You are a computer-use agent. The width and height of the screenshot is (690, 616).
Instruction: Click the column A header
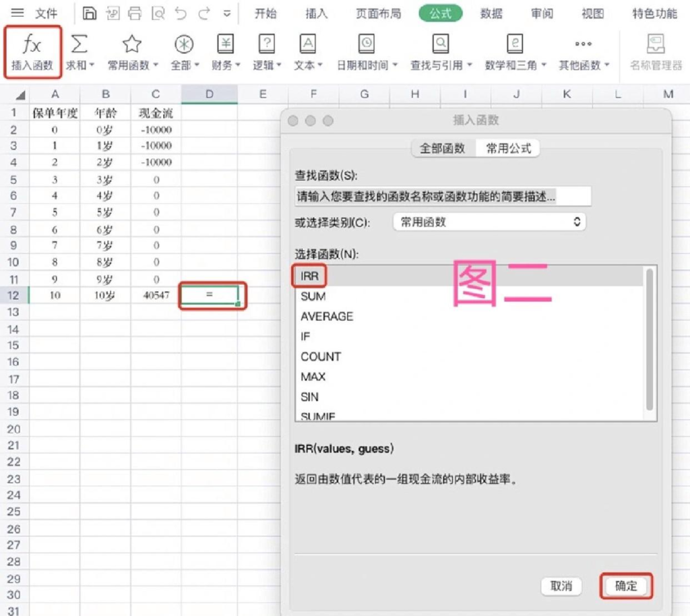pyautogui.click(x=55, y=94)
